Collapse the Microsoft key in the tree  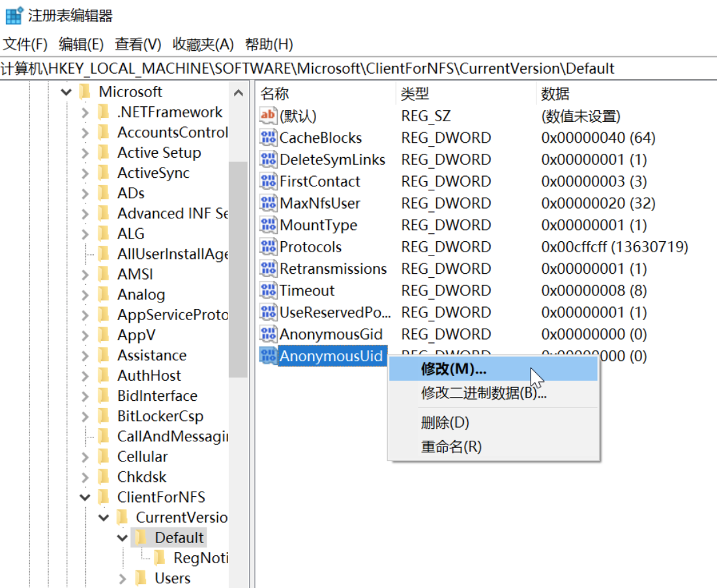pyautogui.click(x=66, y=93)
